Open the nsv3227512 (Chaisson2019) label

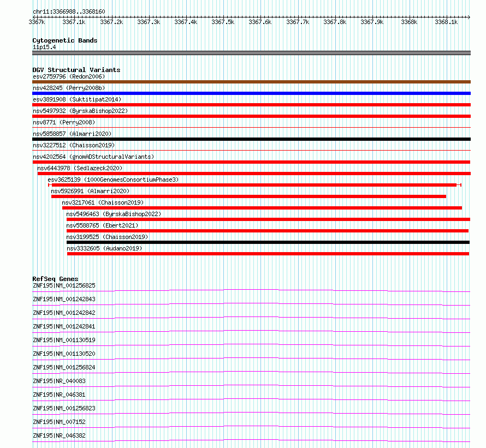click(74, 145)
